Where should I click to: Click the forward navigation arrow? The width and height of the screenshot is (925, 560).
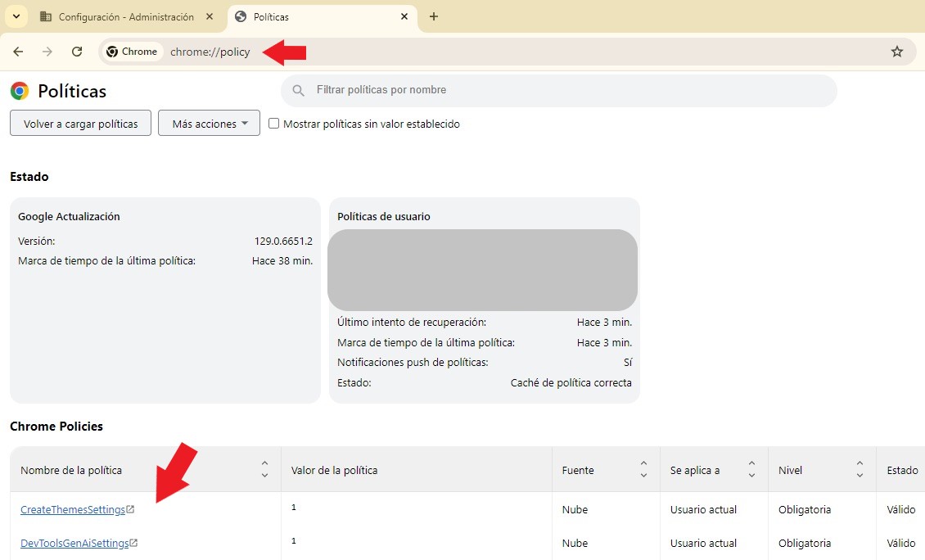(47, 52)
